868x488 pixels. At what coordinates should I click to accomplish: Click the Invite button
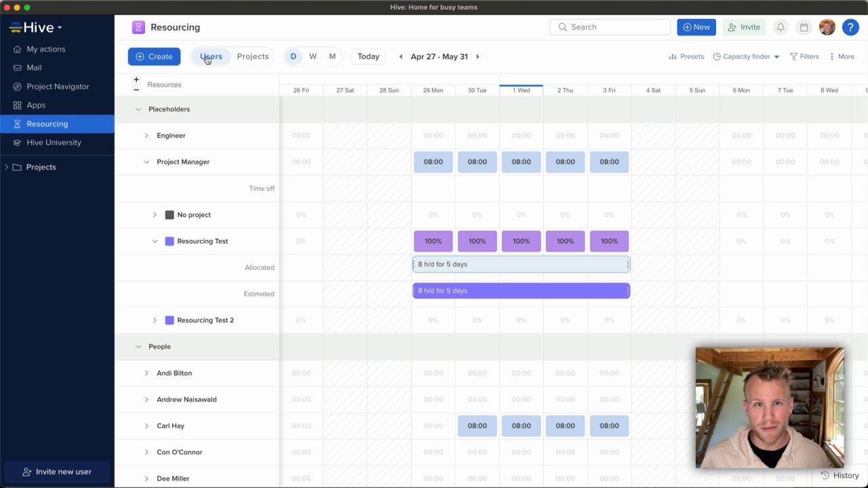[x=744, y=27]
